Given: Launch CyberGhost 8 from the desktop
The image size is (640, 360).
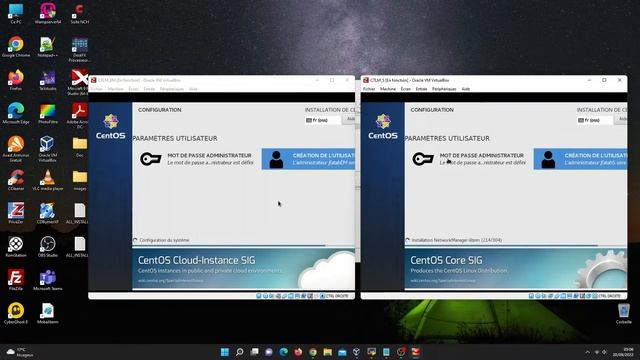Looking at the screenshot, I should [16, 313].
